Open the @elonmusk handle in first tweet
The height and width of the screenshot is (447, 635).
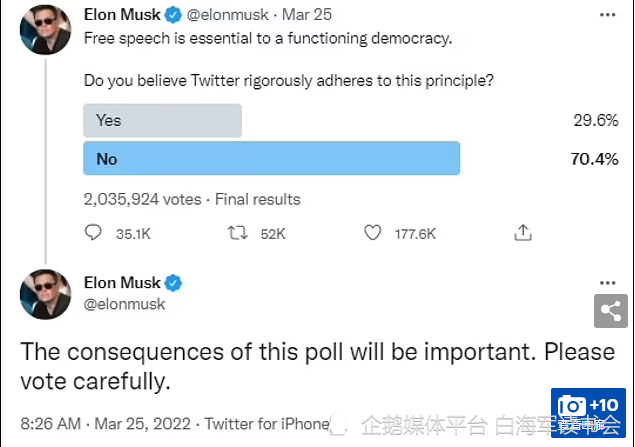[x=228, y=15]
